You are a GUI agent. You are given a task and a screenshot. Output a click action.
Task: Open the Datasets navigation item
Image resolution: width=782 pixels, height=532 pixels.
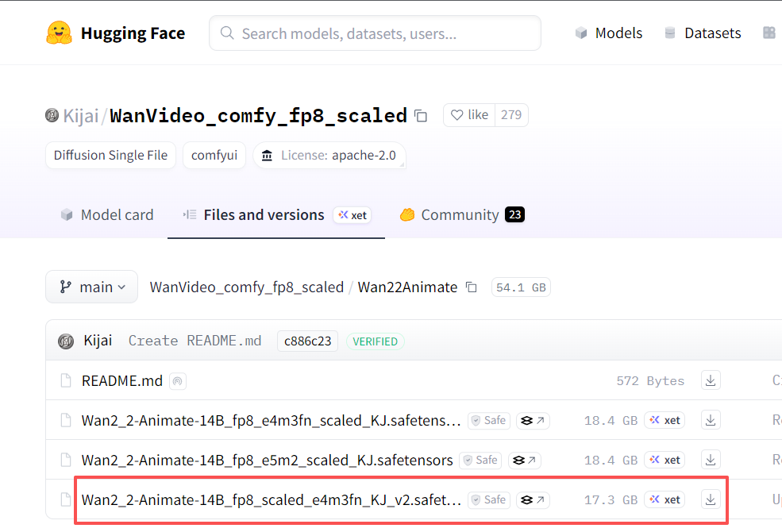click(x=703, y=33)
